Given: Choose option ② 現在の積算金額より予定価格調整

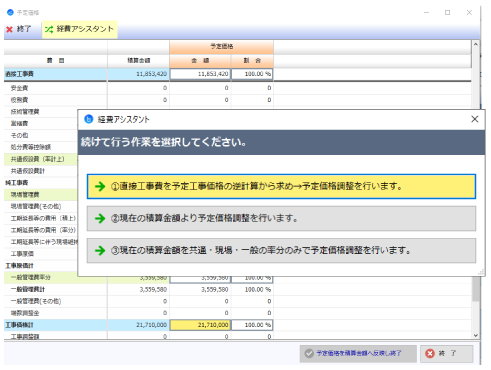Looking at the screenshot, I should [x=281, y=218].
